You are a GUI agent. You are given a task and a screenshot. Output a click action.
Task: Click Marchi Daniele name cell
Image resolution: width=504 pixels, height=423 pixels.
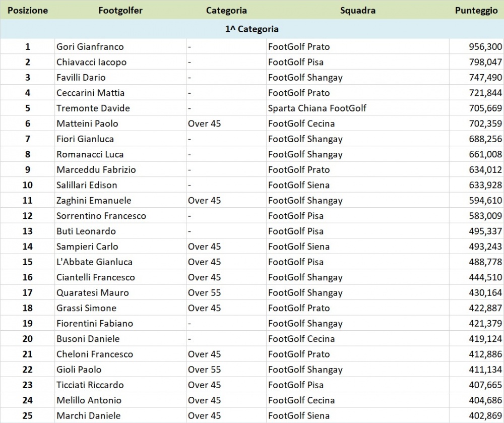click(x=89, y=416)
